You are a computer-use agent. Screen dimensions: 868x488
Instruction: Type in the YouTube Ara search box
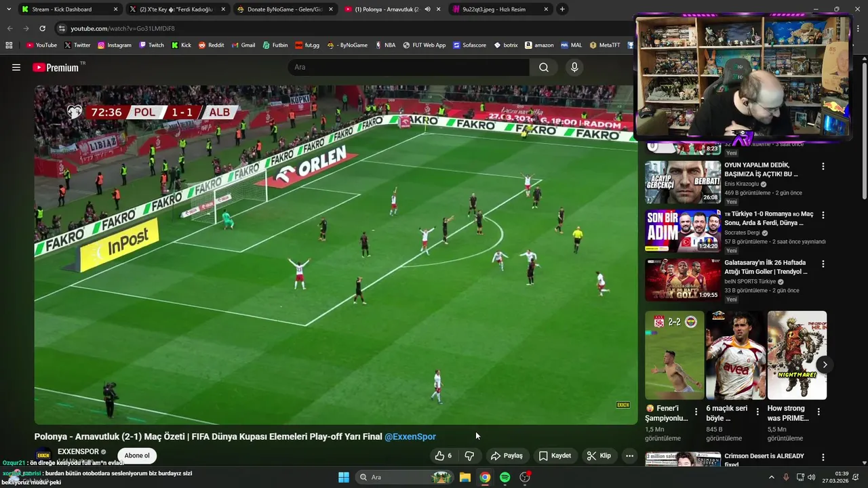409,67
